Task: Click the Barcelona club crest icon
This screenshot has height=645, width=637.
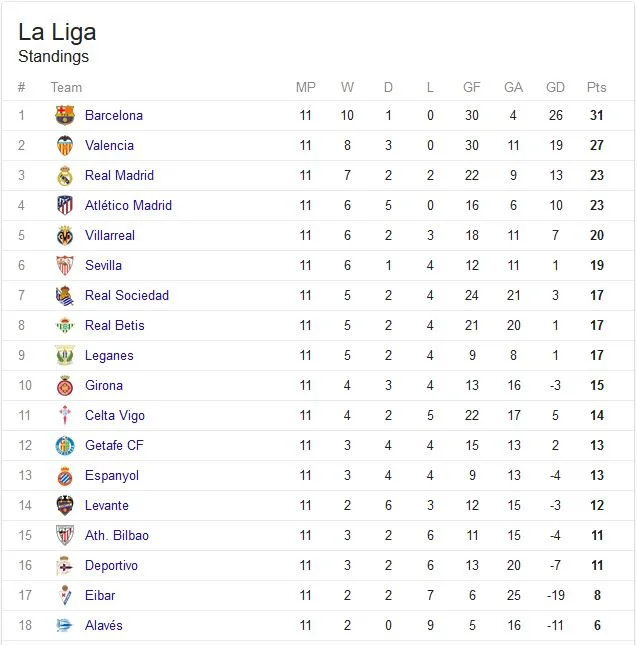Action: tap(65, 115)
